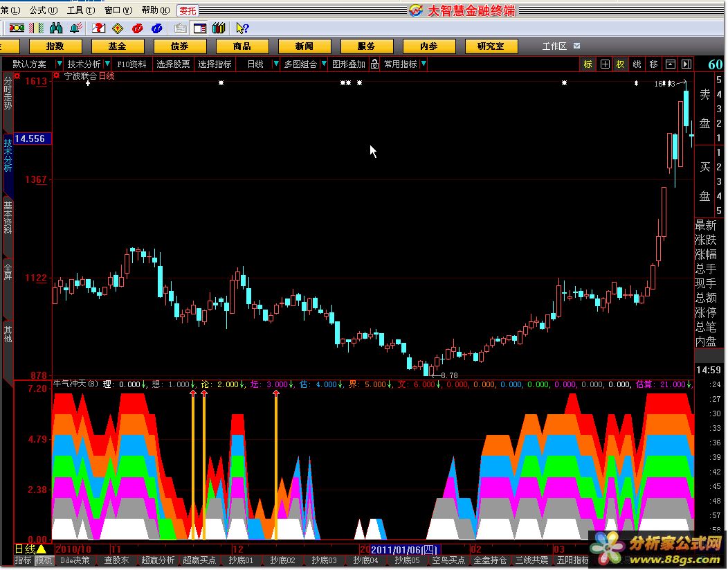
Task: Switch to the 分时走势 side tab
Action: point(8,93)
